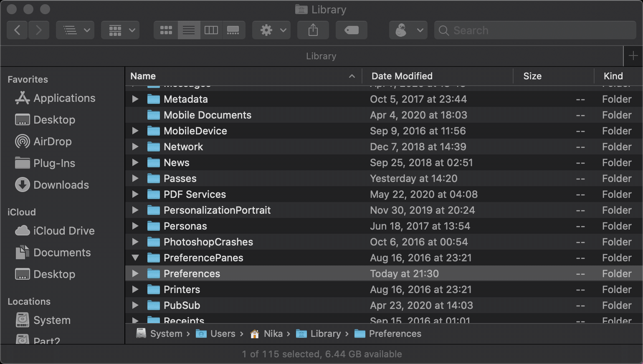Open the Action gear dropdown menu
Screen dimensions: 643x364
coord(271,30)
